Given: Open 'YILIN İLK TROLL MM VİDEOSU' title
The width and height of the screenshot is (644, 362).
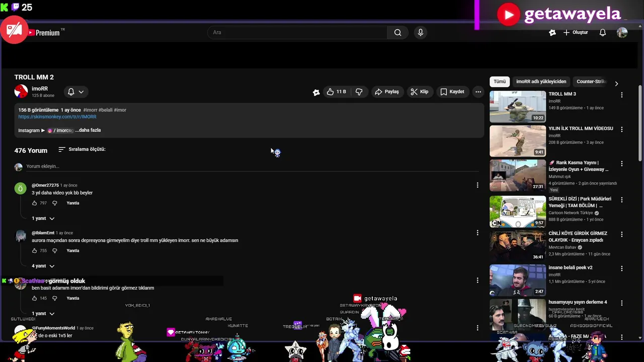Looking at the screenshot, I should (581, 129).
